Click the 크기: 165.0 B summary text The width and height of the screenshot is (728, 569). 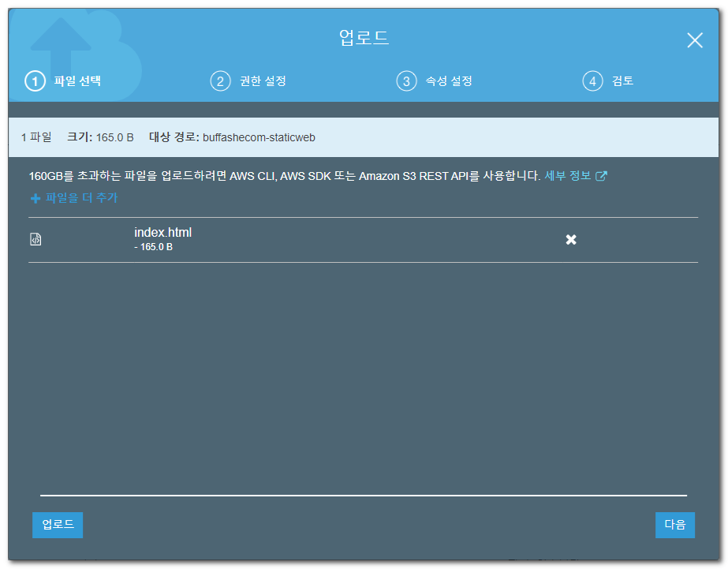[x=100, y=137]
